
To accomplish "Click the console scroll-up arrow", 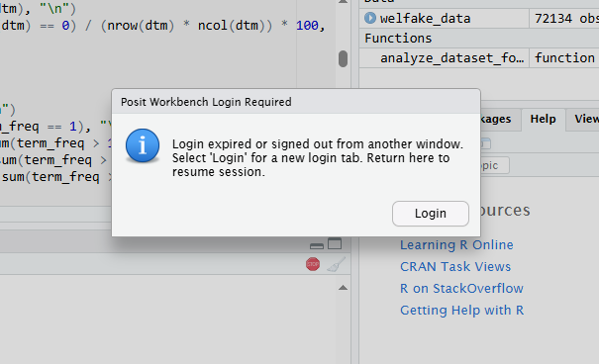I will pyautogui.click(x=343, y=287).
